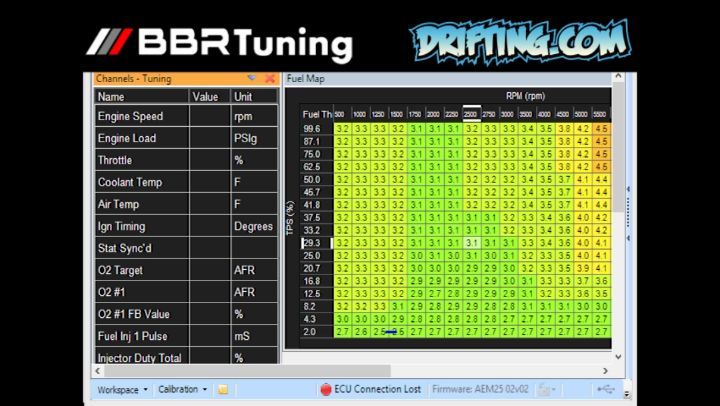Select the O2 Target channel row

pos(140,270)
